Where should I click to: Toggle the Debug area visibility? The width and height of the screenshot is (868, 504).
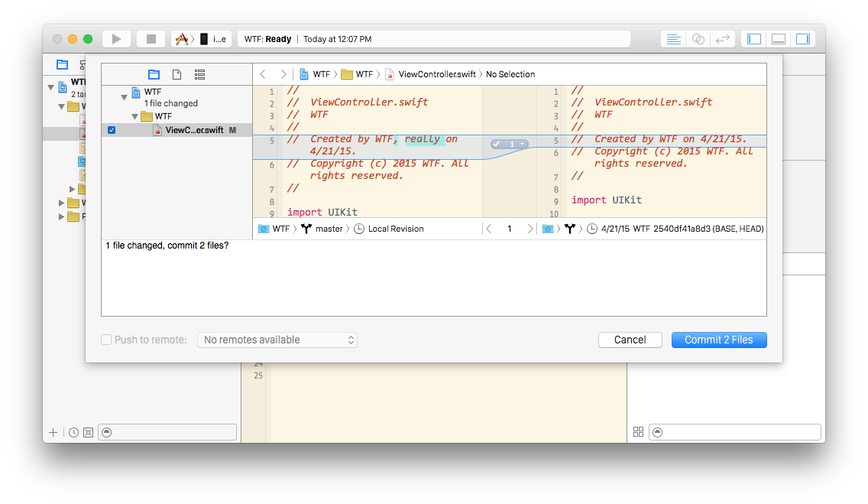pos(779,39)
